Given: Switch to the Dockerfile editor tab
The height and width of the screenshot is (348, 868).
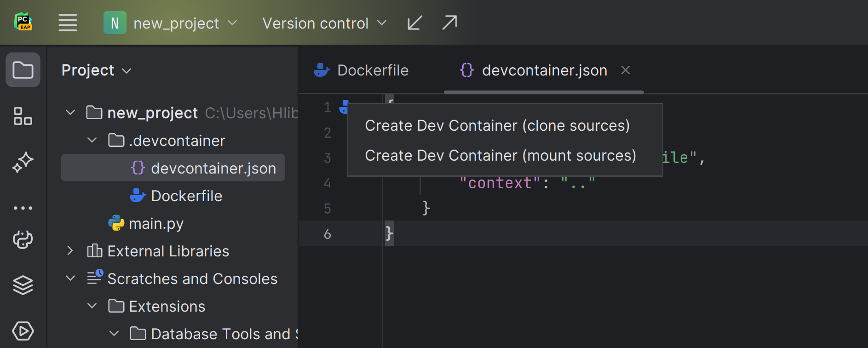Looking at the screenshot, I should [x=361, y=70].
